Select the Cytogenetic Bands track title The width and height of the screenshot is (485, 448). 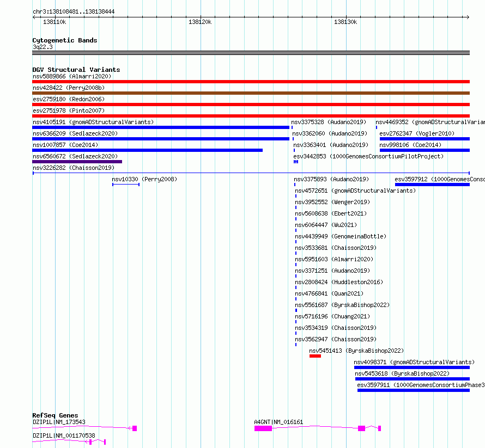coord(65,40)
